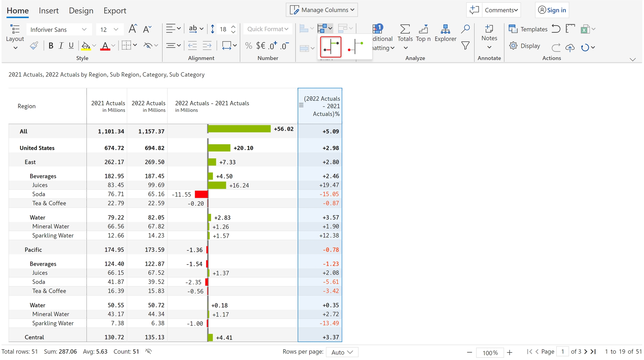
Task: Click the Totals sigma icon
Action: (405, 29)
